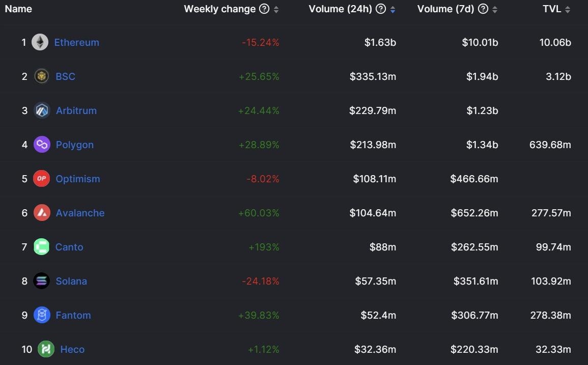Click the Arbitrum chain logo icon
The height and width of the screenshot is (365, 588).
click(42, 110)
